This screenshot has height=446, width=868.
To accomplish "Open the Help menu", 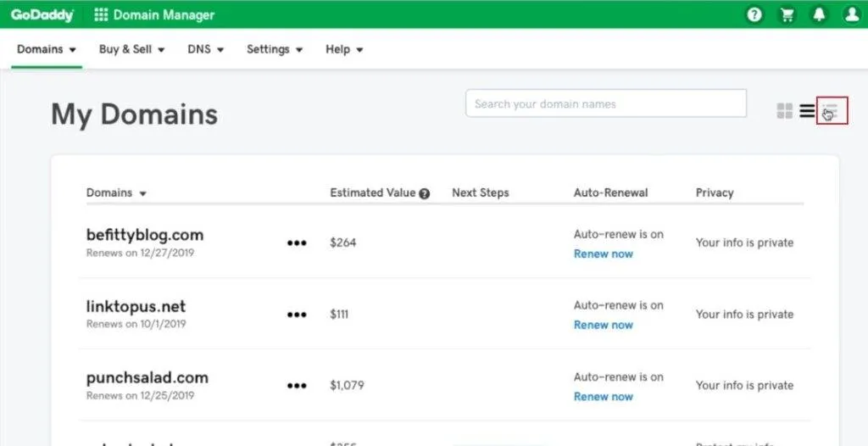I will point(344,49).
